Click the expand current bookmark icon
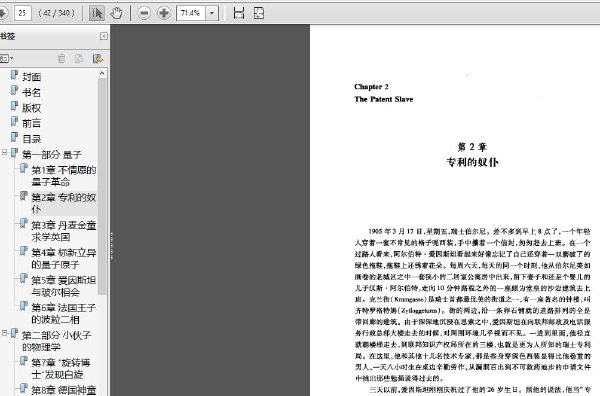600x396 pixels. pyautogui.click(x=98, y=59)
